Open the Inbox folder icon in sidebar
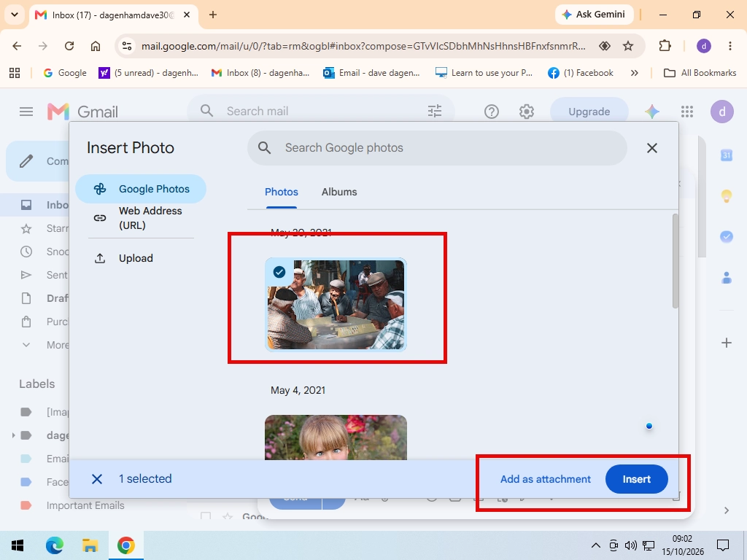Screen dimensions: 747x560 coord(26,205)
